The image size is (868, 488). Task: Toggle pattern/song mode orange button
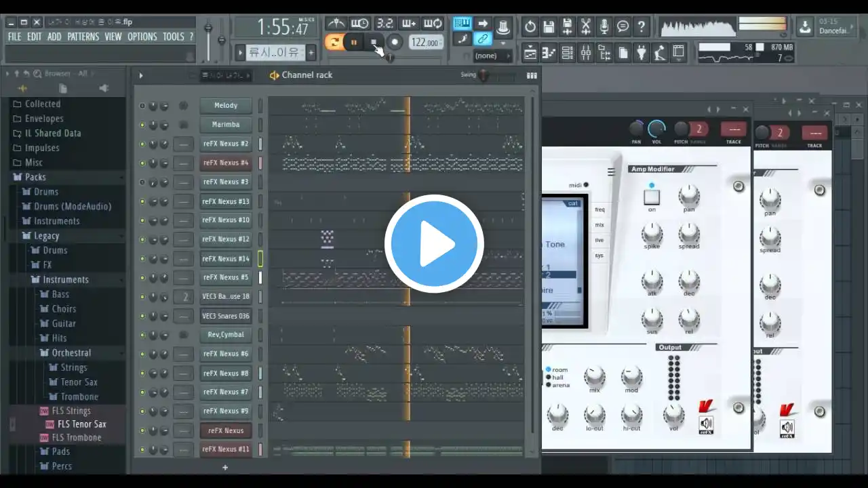(x=334, y=43)
